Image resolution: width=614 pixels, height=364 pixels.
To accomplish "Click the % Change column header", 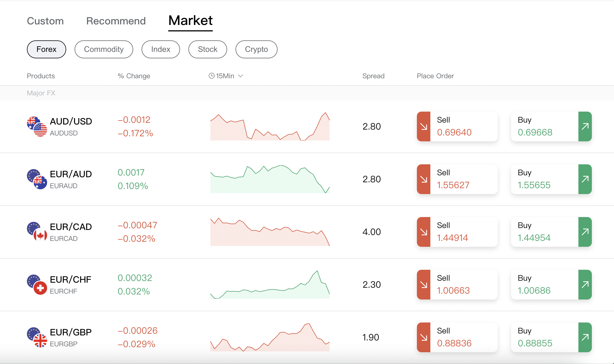I will point(134,76).
